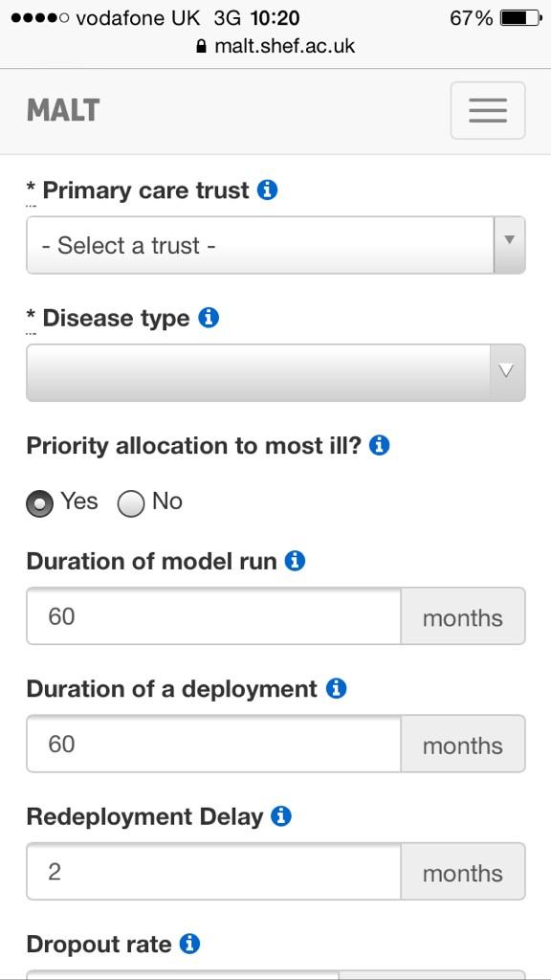Show info for Dropout rate

point(189,943)
